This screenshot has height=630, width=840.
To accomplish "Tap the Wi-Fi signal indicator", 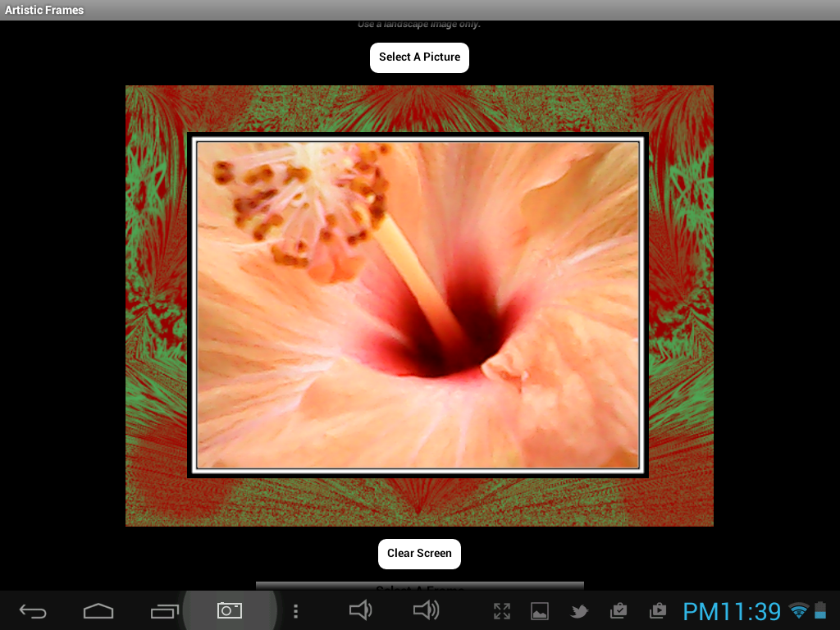I will (x=798, y=611).
